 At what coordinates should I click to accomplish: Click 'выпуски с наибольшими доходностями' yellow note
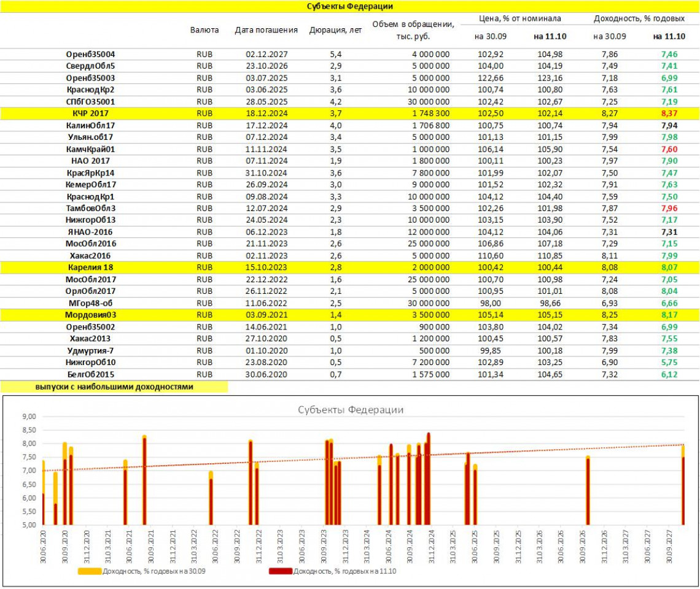pos(114,387)
